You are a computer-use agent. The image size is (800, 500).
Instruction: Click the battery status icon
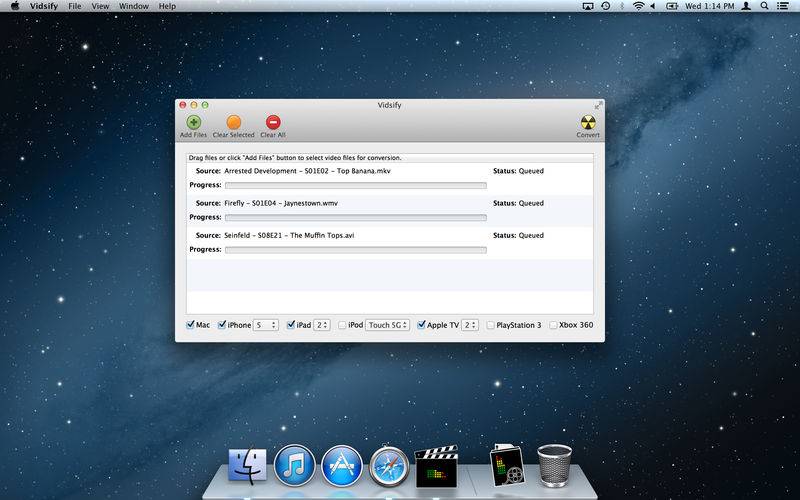point(672,6)
